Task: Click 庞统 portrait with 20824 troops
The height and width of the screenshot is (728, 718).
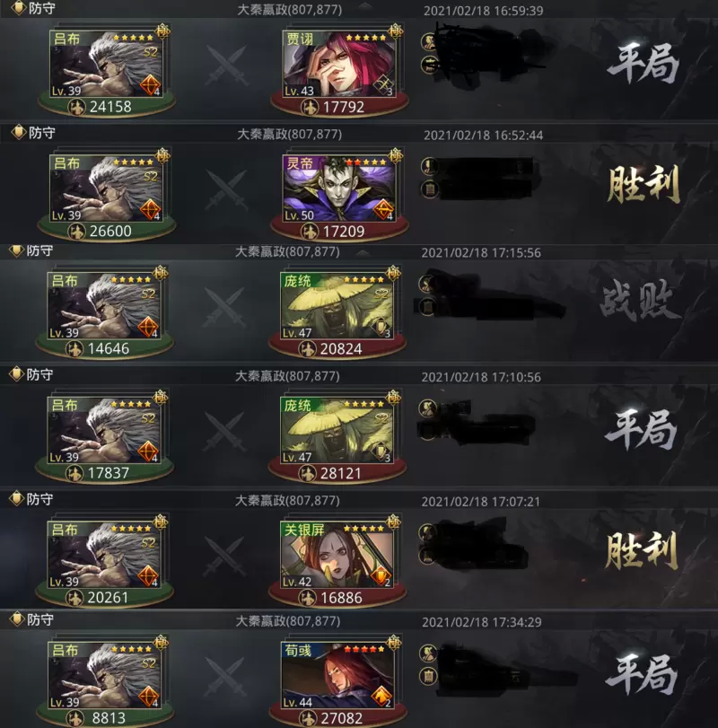Action: point(337,306)
